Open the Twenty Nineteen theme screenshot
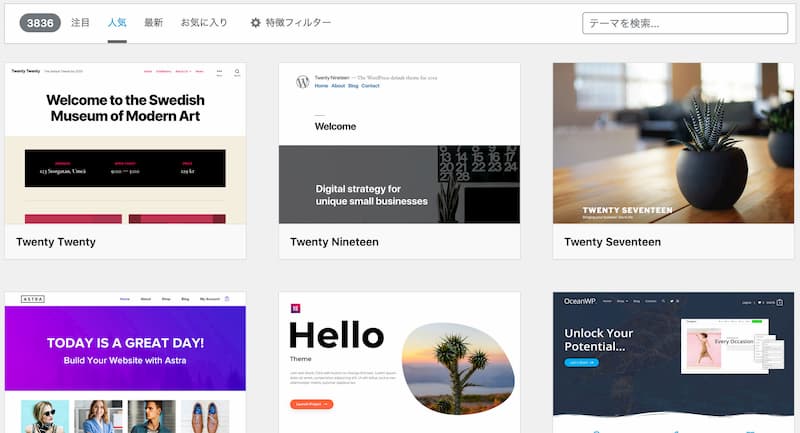The width and height of the screenshot is (800, 433). click(x=399, y=143)
